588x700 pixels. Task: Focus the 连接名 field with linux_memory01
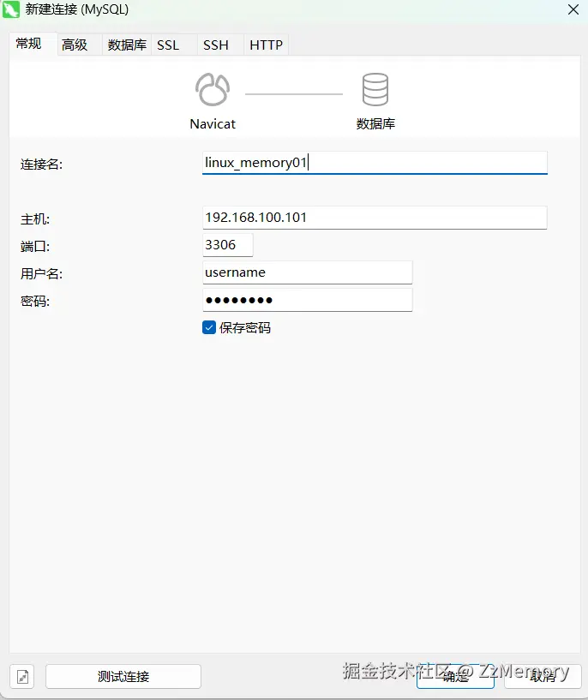tap(375, 163)
